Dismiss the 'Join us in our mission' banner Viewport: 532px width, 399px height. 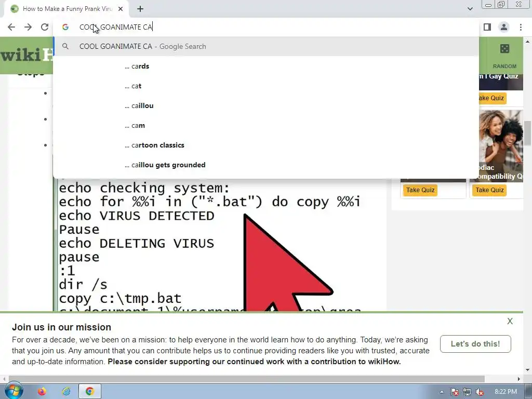click(510, 321)
